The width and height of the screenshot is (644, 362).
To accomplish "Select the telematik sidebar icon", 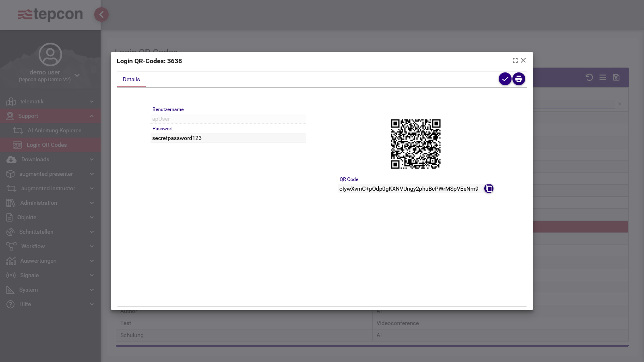I will [10, 101].
